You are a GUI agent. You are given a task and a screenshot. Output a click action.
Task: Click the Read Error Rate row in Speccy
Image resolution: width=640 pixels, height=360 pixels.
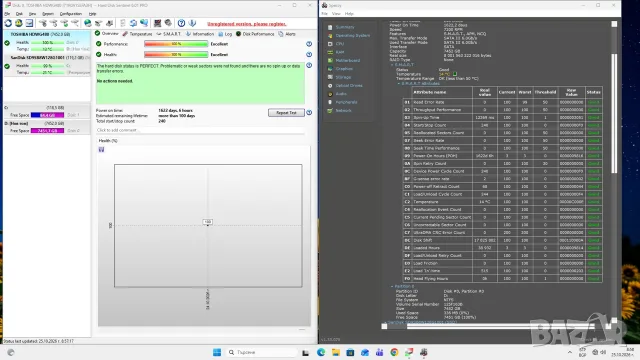tap(502, 102)
